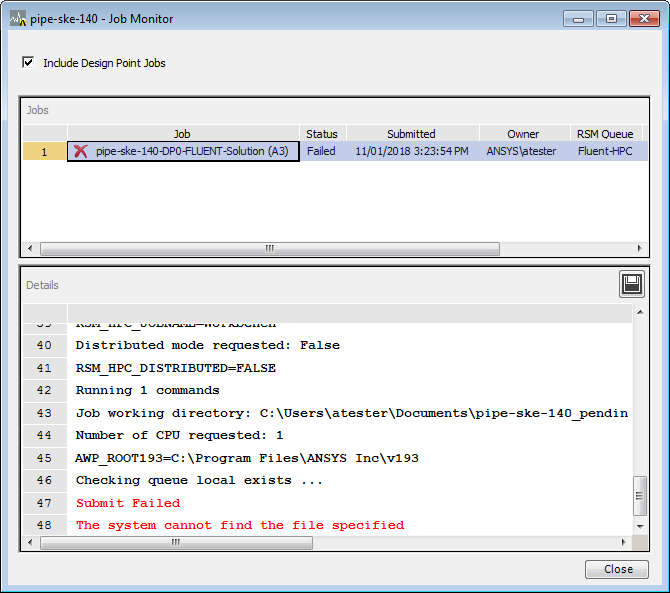Select the 'Job working directory' log line

coord(350,413)
